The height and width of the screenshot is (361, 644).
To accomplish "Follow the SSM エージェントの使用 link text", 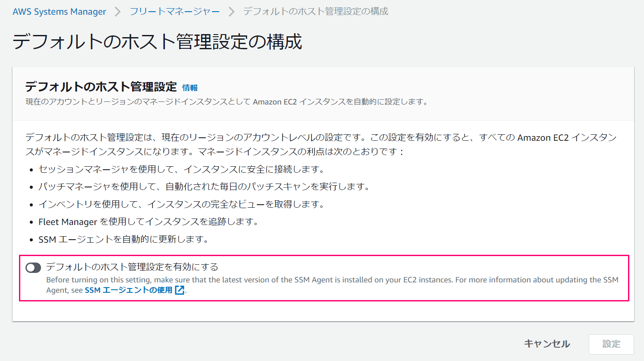I will tap(129, 290).
